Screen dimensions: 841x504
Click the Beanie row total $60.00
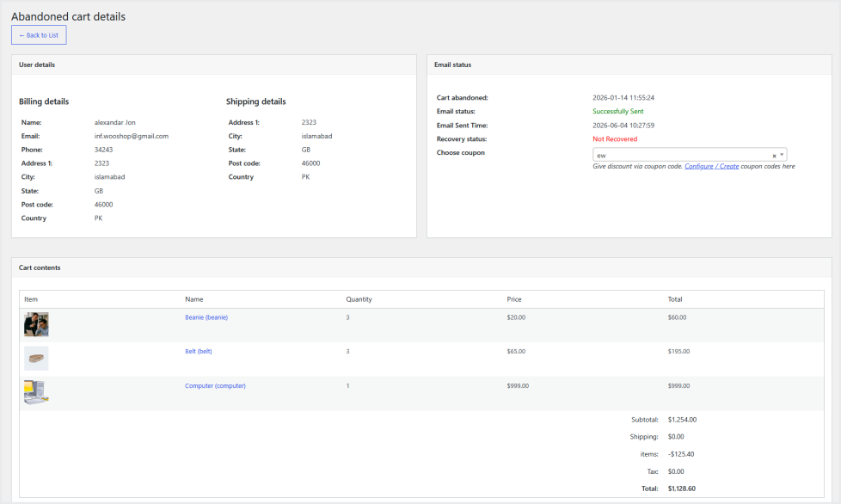pyautogui.click(x=677, y=317)
